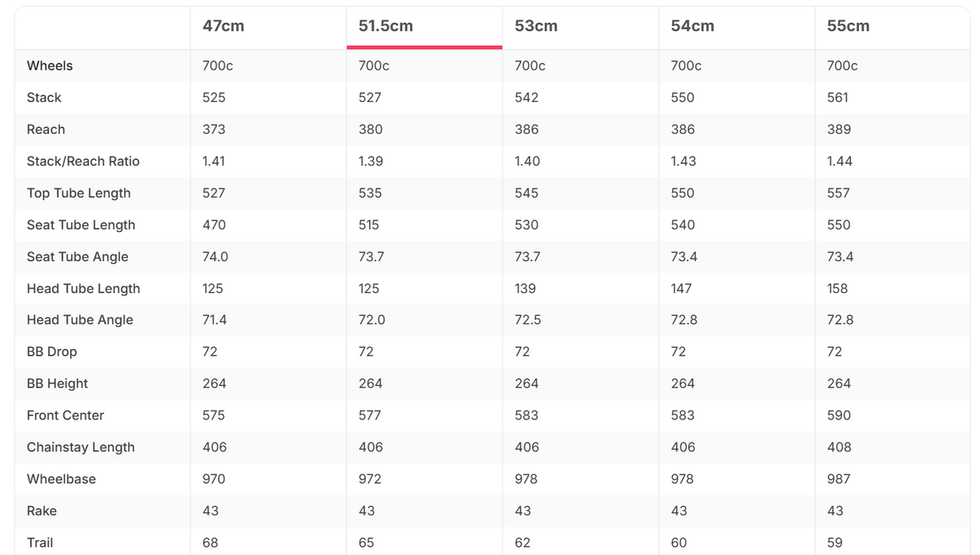Click the 51.5cm Stack value 527
Screen dimensions: 980x555
pos(370,97)
